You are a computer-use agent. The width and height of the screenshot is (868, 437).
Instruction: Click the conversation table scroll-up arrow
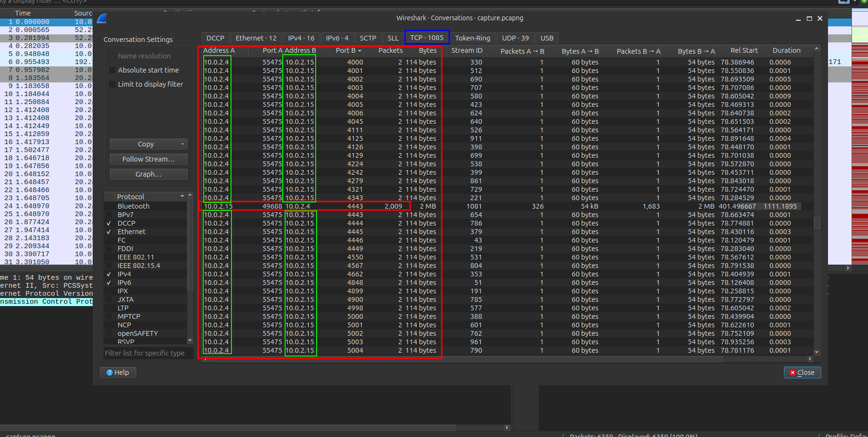817,49
